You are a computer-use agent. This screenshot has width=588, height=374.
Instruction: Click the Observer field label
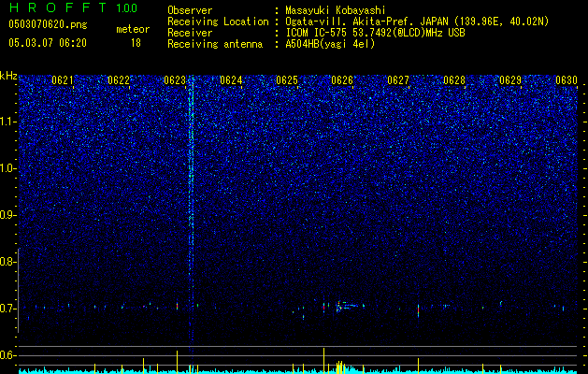pyautogui.click(x=190, y=10)
